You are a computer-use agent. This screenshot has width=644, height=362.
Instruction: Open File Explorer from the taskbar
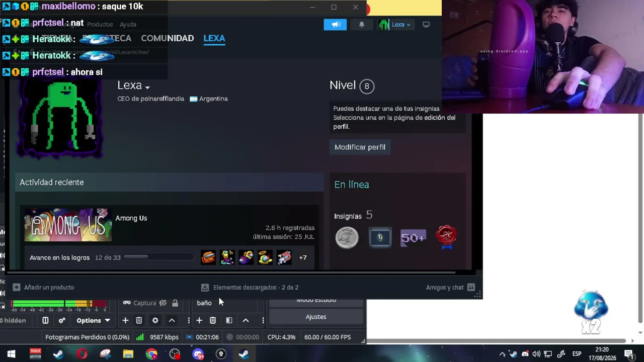128,354
